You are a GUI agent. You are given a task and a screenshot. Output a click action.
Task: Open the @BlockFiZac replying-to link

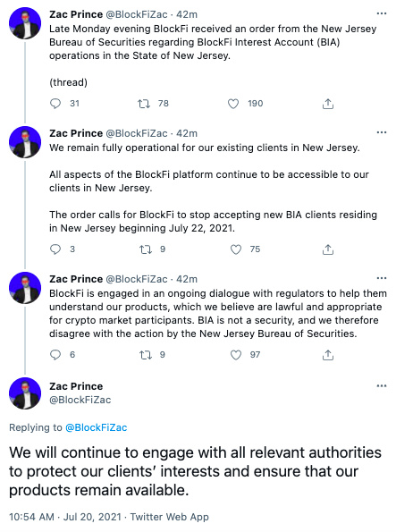(96, 427)
